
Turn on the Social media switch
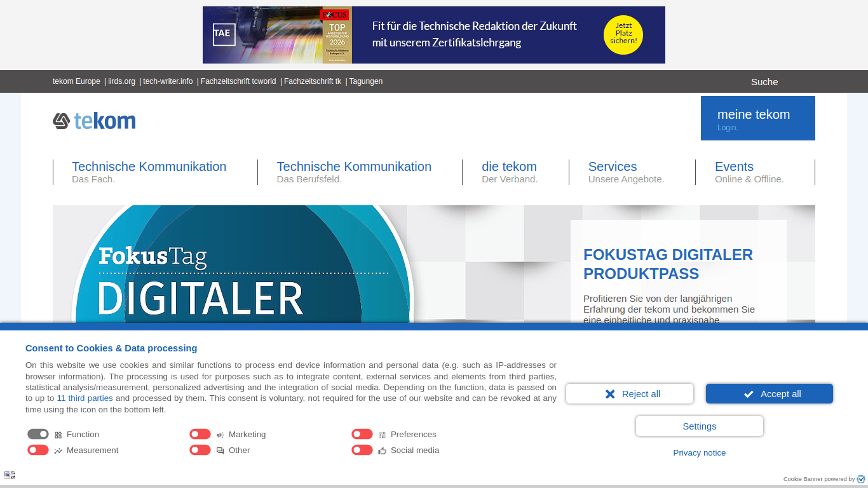pos(362,450)
